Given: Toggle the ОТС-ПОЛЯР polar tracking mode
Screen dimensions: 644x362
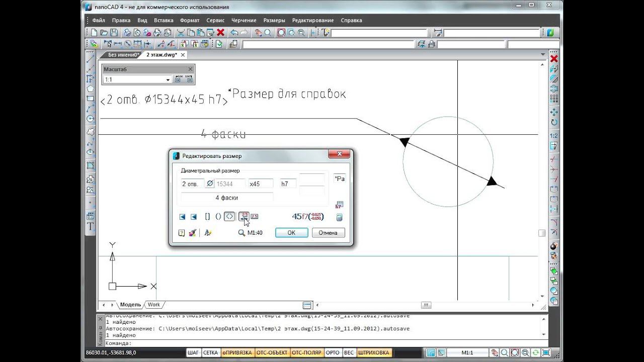Looking at the screenshot, I should pyautogui.click(x=306, y=353).
